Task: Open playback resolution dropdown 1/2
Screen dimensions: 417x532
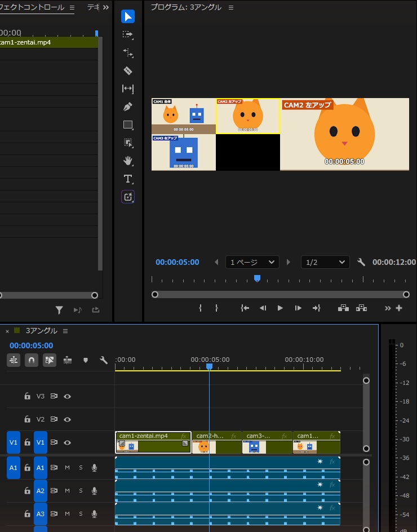Action: 325,262
